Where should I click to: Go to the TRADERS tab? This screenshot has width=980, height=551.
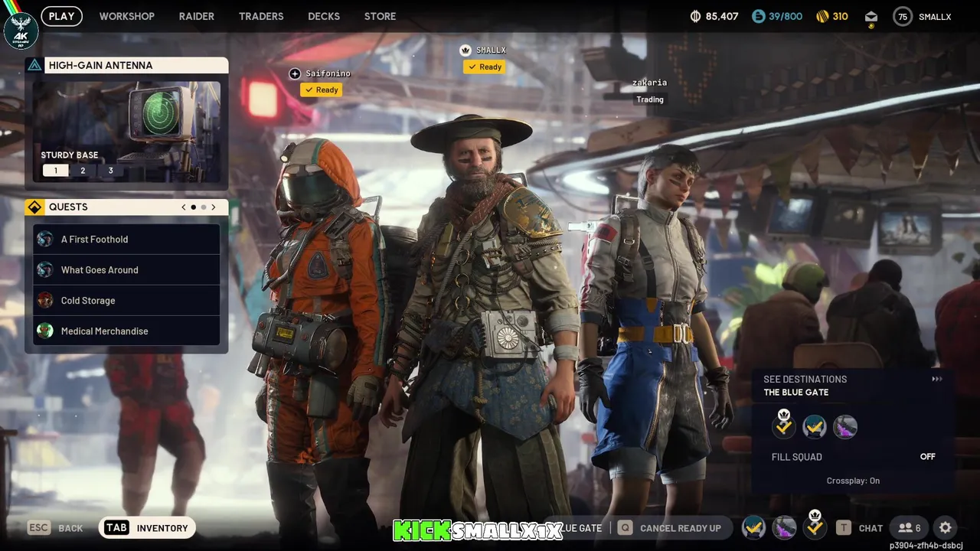click(261, 16)
